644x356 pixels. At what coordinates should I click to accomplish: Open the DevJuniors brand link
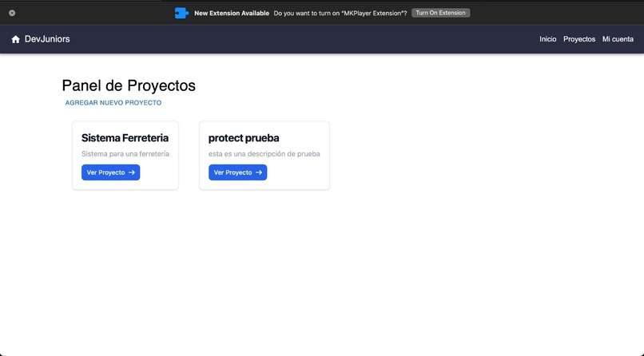point(47,39)
